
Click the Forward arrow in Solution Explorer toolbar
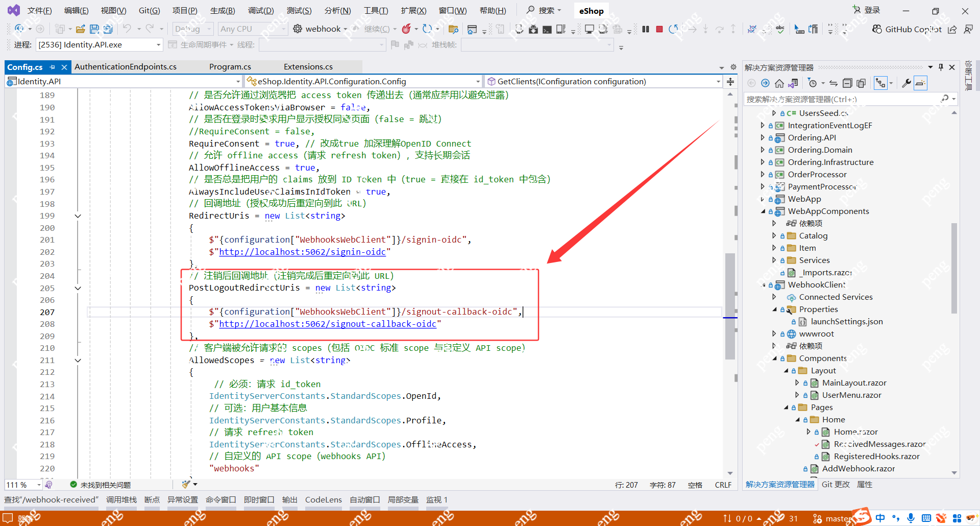(x=765, y=83)
